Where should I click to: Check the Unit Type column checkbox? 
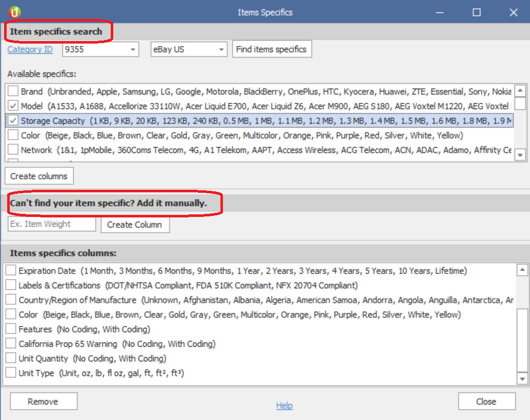click(x=11, y=373)
